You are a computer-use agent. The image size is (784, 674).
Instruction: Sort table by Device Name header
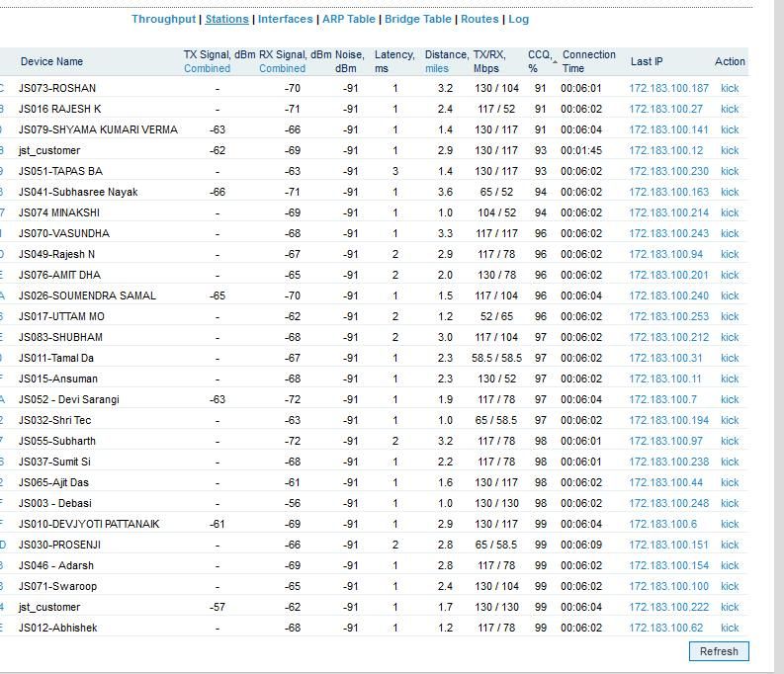(52, 61)
